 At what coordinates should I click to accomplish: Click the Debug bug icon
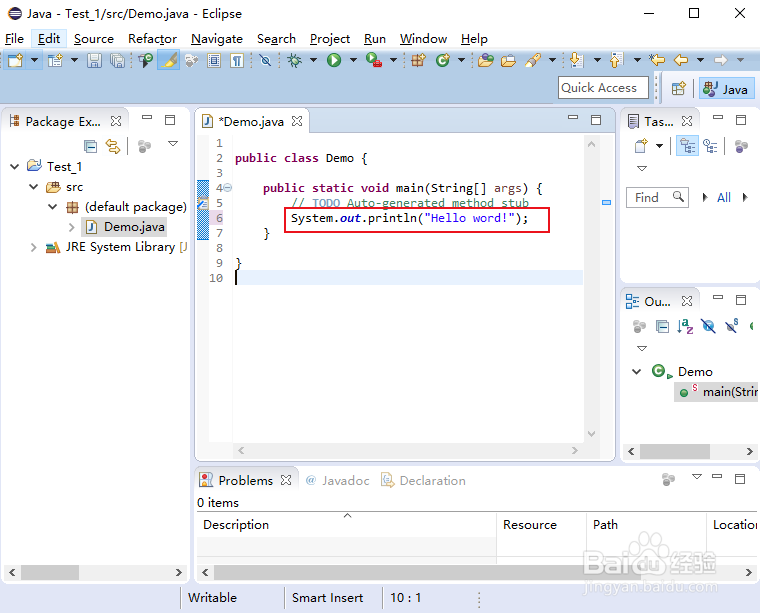294,60
